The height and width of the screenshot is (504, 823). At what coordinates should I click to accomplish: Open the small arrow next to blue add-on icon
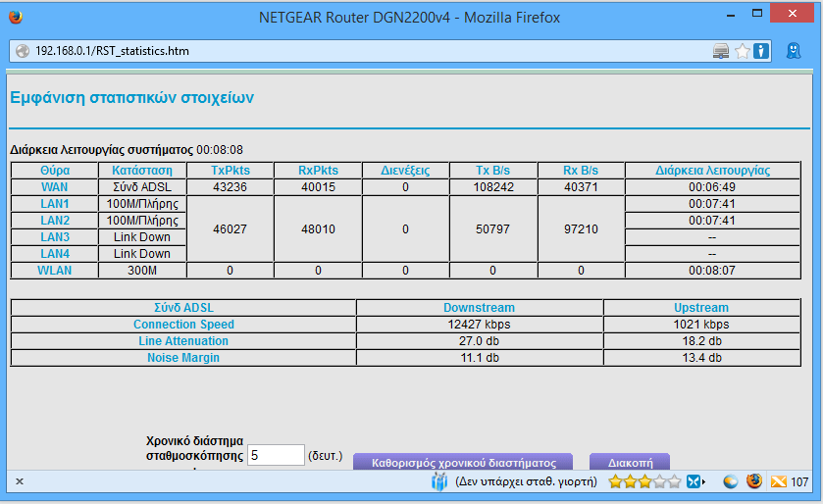point(704,481)
